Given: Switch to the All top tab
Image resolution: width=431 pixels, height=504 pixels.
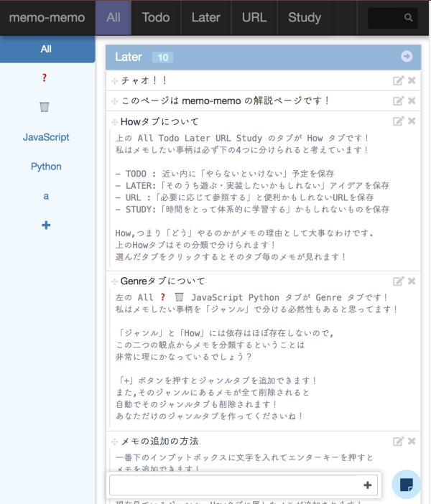Looking at the screenshot, I should pos(113,18).
